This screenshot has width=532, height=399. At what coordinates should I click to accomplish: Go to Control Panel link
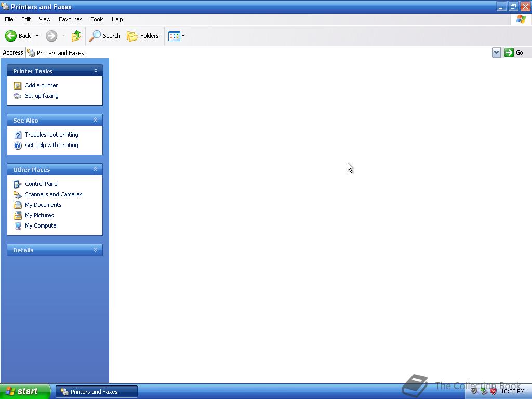[42, 184]
